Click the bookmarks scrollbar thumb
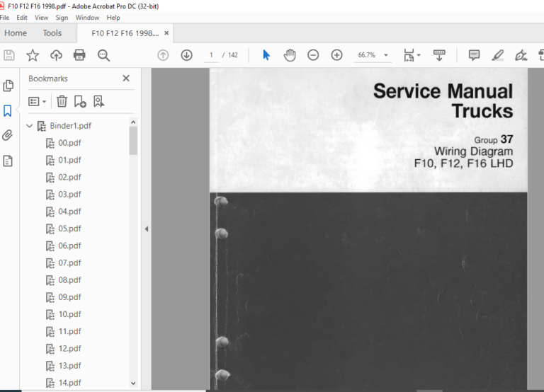 click(x=133, y=140)
